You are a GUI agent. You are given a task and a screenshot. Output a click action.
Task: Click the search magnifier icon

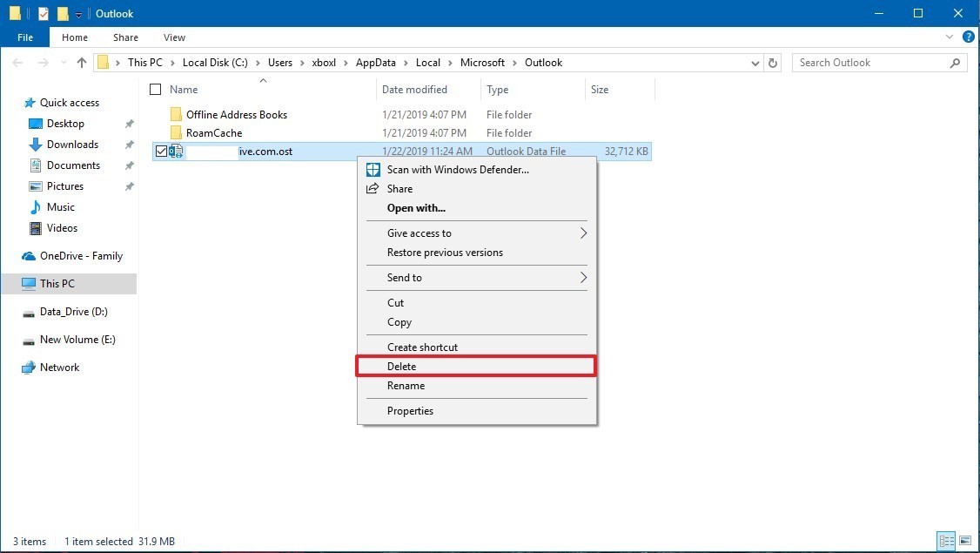click(955, 63)
